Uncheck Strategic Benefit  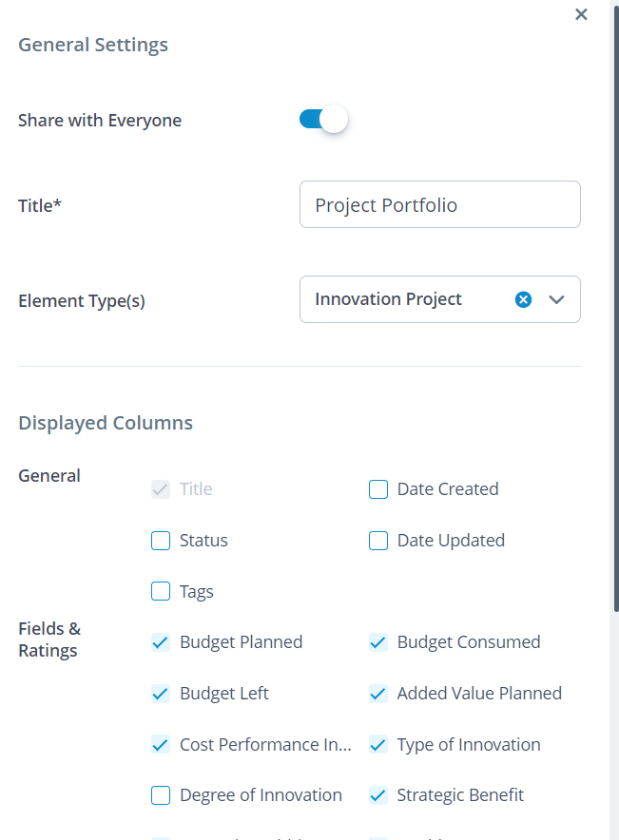click(378, 795)
